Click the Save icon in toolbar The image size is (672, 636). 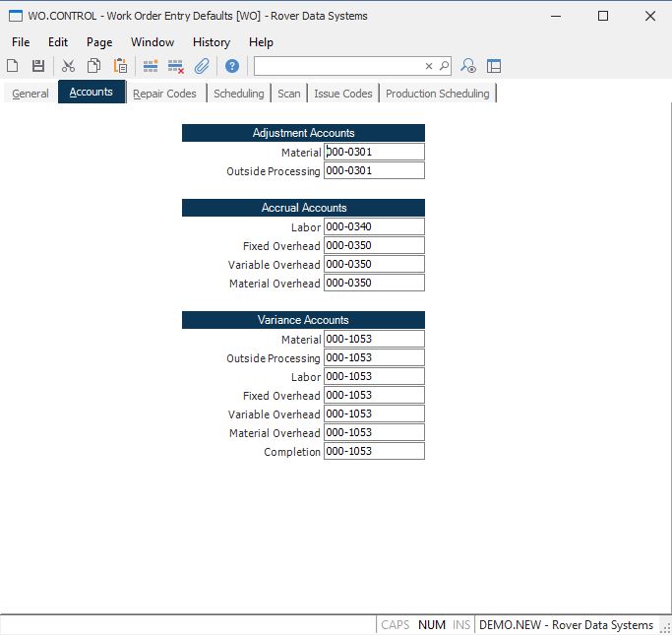(x=38, y=66)
